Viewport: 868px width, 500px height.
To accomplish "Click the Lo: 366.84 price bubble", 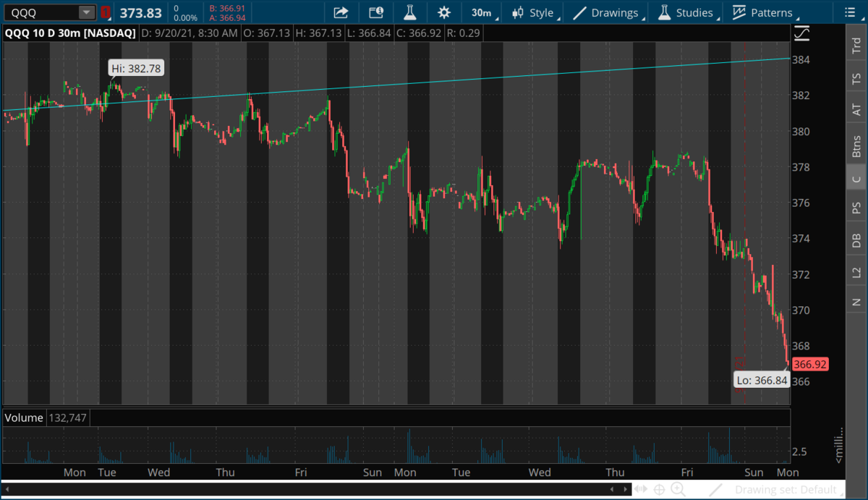I will (761, 379).
